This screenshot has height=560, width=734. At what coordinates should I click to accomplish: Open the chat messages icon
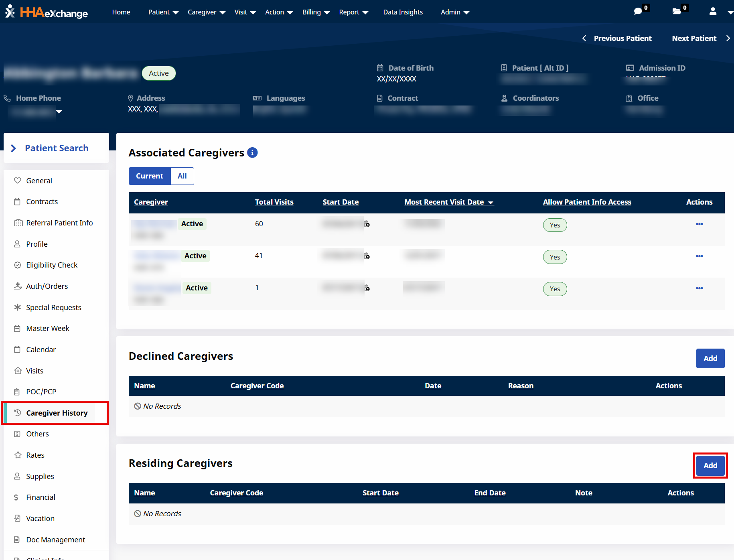638,11
